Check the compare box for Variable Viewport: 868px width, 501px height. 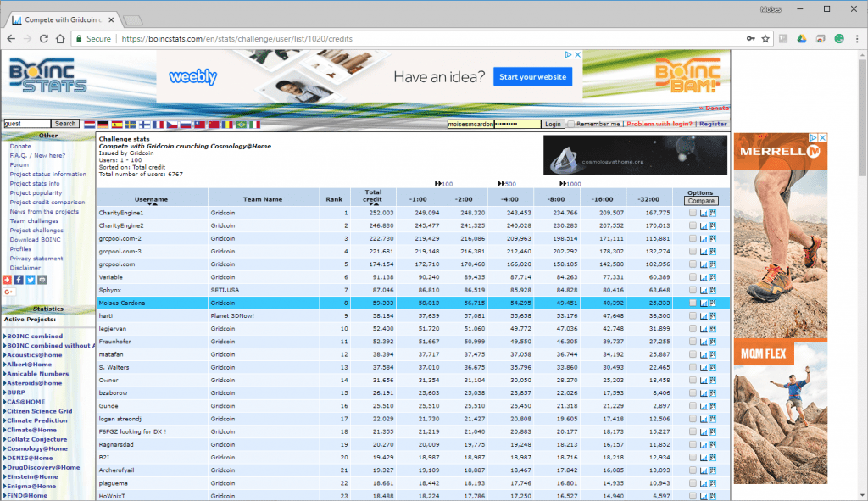tap(693, 277)
